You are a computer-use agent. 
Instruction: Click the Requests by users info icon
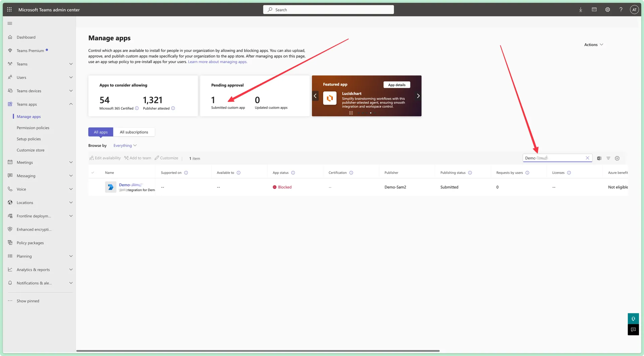[527, 173]
